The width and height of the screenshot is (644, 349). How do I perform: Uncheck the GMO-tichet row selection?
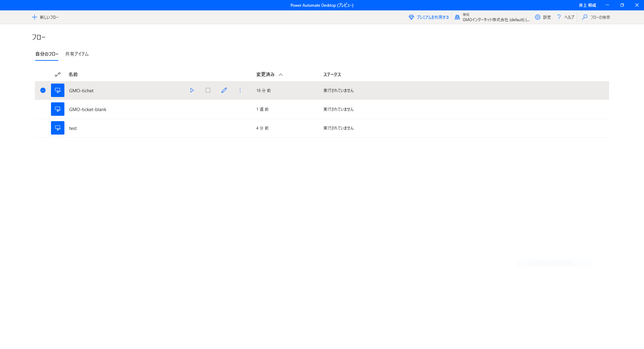pyautogui.click(x=43, y=90)
